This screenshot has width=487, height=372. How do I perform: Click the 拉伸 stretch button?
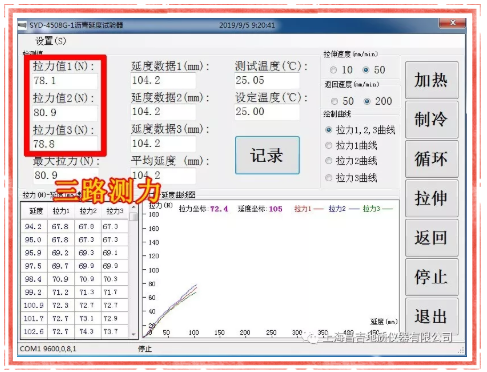(432, 198)
